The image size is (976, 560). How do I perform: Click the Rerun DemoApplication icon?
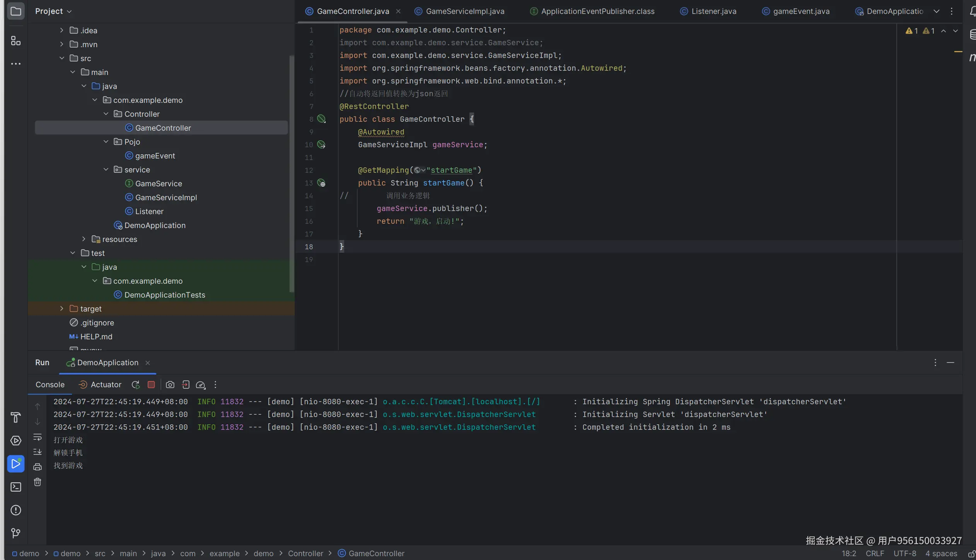[135, 385]
